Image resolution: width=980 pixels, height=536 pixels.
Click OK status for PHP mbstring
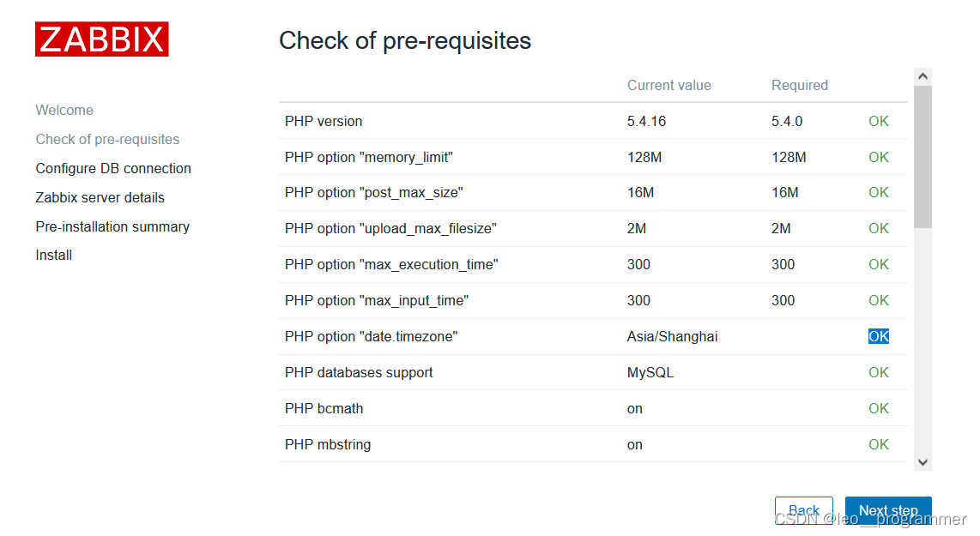coord(878,444)
